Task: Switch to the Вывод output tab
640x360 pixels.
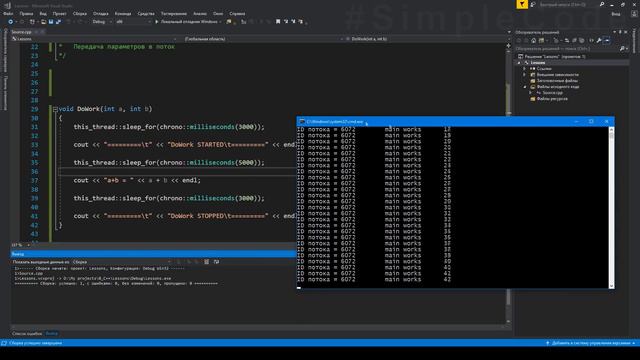Action: click(51, 333)
